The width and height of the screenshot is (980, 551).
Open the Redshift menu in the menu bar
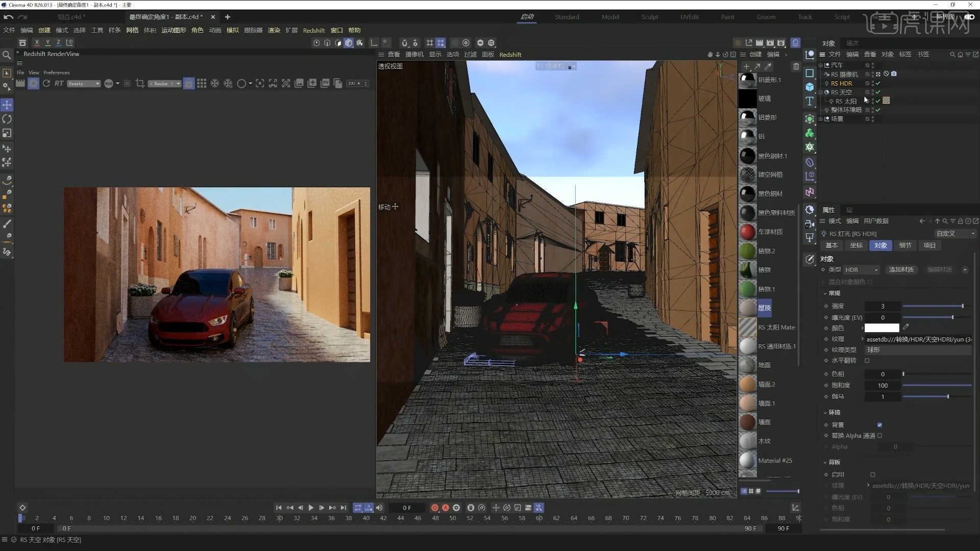(313, 30)
